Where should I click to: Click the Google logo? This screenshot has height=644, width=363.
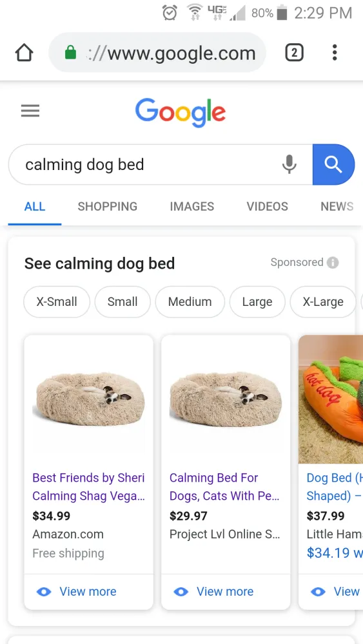(x=181, y=112)
